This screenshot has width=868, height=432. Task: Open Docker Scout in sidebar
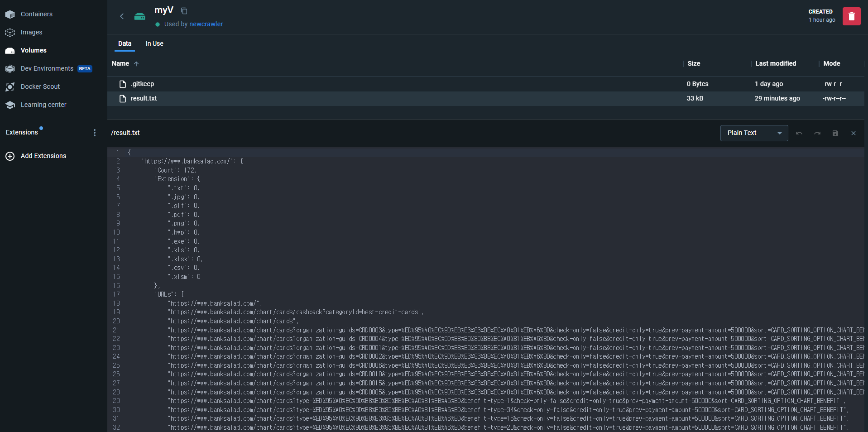[40, 86]
